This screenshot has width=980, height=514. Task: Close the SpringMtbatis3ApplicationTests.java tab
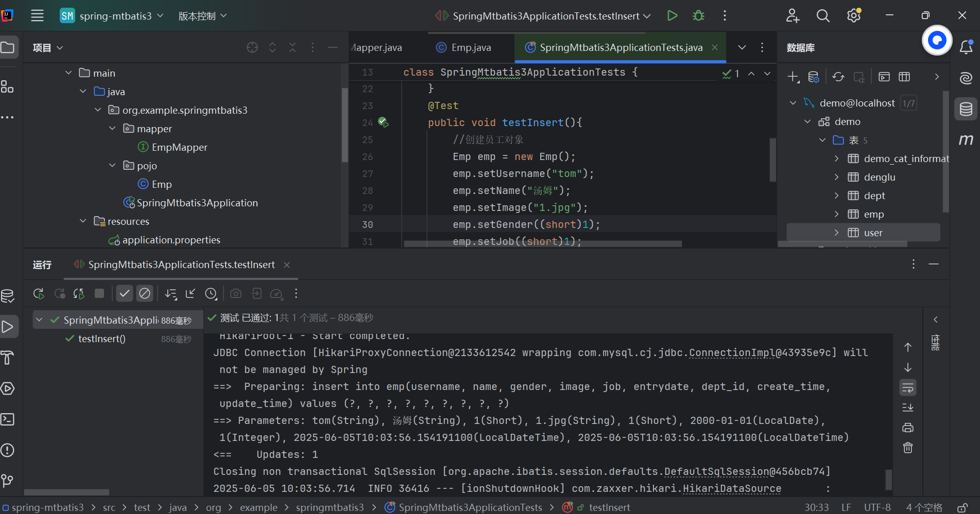point(715,47)
